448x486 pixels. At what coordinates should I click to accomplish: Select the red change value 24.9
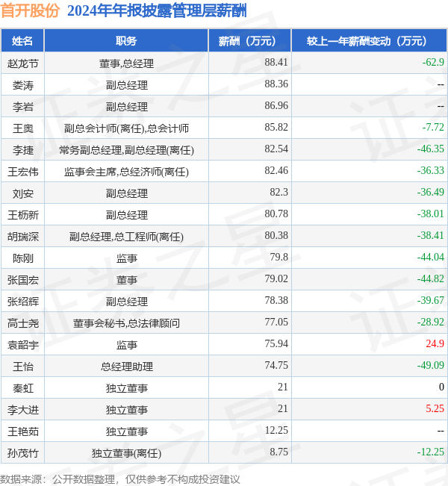(435, 343)
